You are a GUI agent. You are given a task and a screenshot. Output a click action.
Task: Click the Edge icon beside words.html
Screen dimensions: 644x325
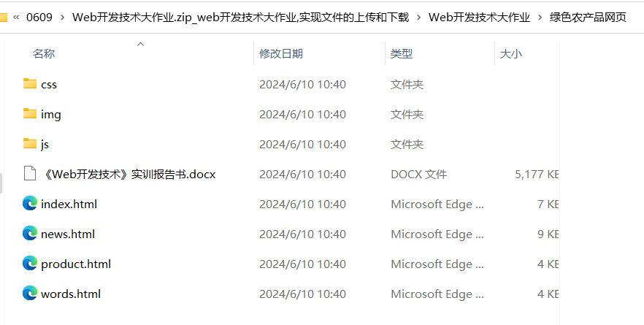[x=29, y=294]
